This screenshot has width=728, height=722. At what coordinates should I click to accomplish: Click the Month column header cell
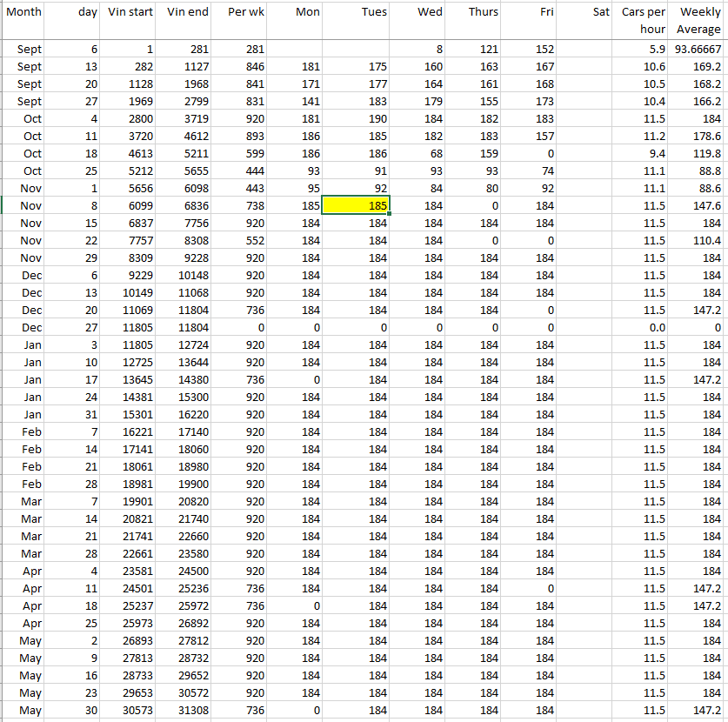[x=23, y=12]
